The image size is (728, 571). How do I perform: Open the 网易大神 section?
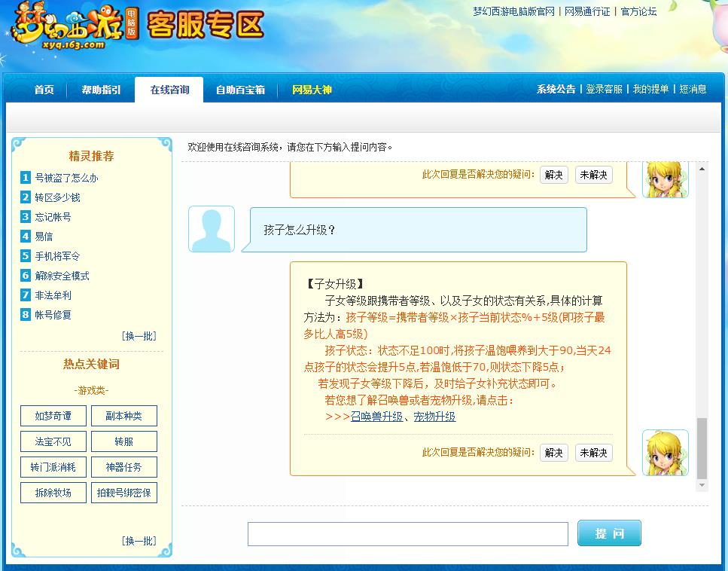pos(309,89)
